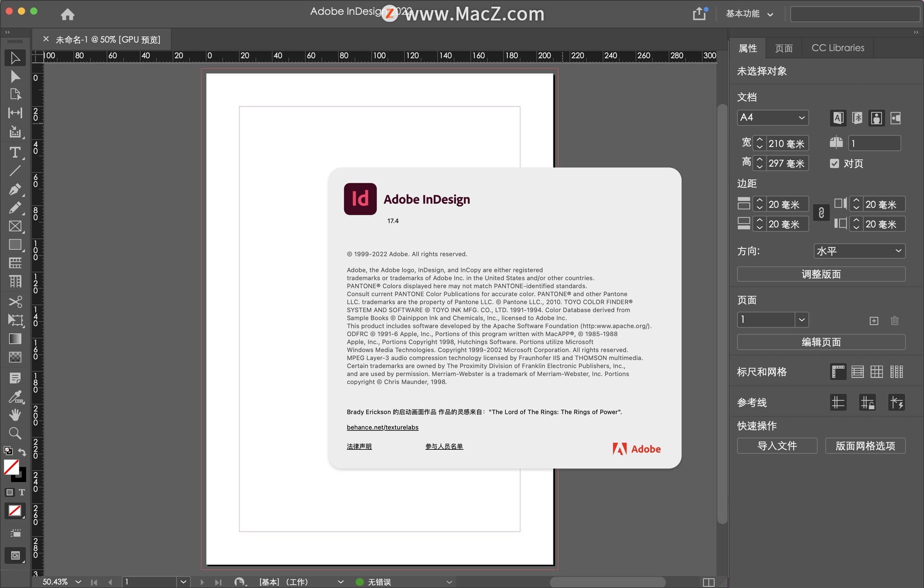
Task: Open the behance.net/texturelabs link
Action: pyautogui.click(x=383, y=428)
